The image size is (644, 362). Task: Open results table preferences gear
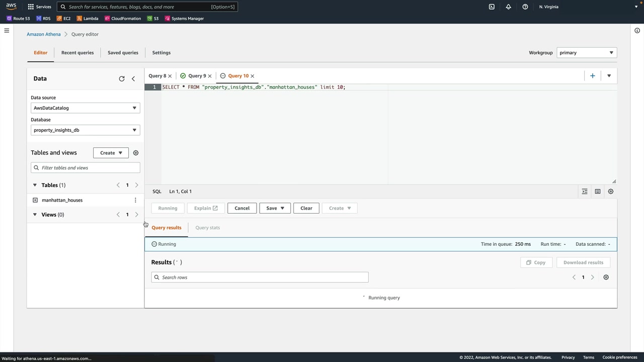coord(606,278)
